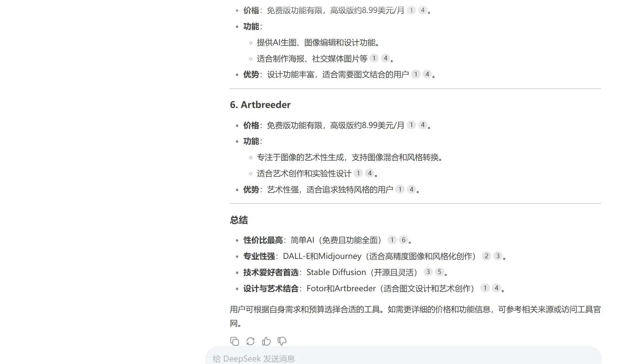Viewport: 635px width, 364px height.
Task: Open citation 1 after 实验性设计
Action: coord(358,173)
